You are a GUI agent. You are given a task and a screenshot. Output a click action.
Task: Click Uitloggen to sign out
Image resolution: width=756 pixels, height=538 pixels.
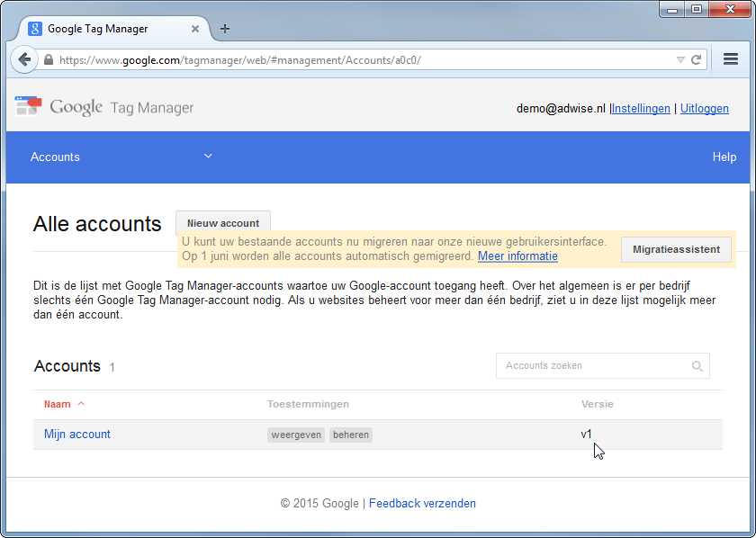705,108
